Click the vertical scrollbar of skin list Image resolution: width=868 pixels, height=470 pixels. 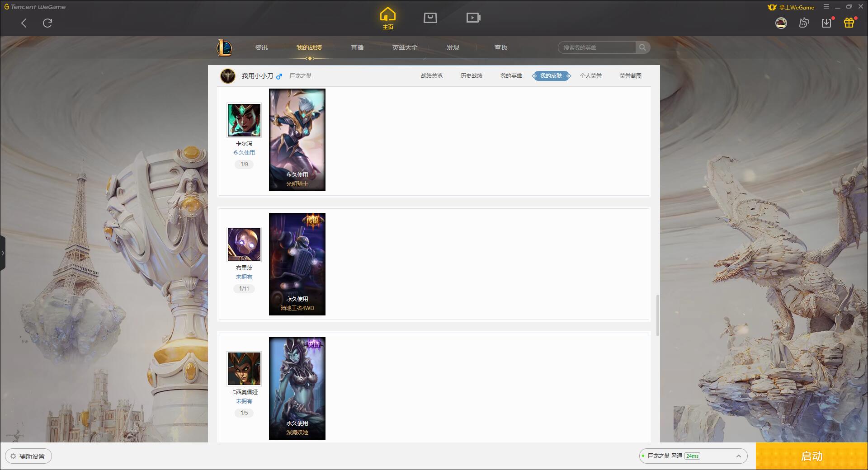click(x=657, y=315)
